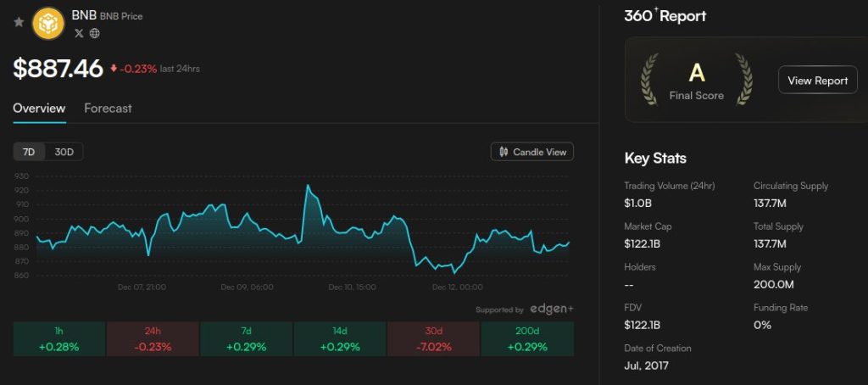Select the 24h performance tile
This screenshot has width=868, height=385.
[x=153, y=339]
